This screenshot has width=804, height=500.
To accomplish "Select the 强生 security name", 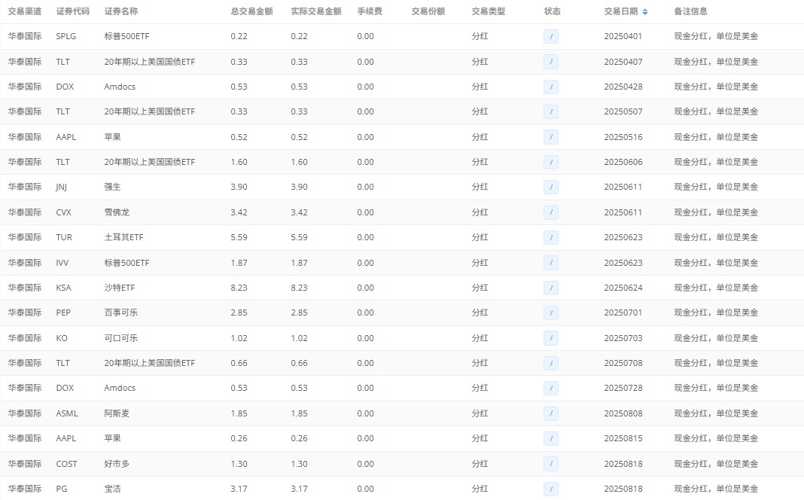I will point(112,187).
